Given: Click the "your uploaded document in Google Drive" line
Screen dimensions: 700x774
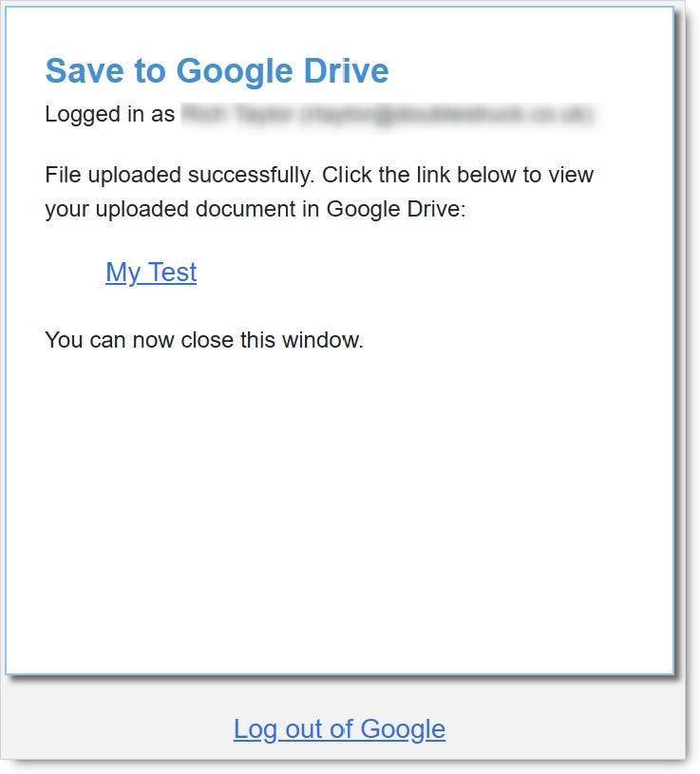Looking at the screenshot, I should tap(255, 209).
